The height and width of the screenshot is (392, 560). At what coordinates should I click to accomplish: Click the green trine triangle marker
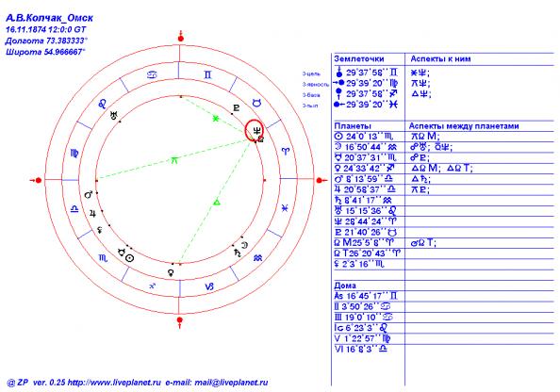[x=217, y=203]
